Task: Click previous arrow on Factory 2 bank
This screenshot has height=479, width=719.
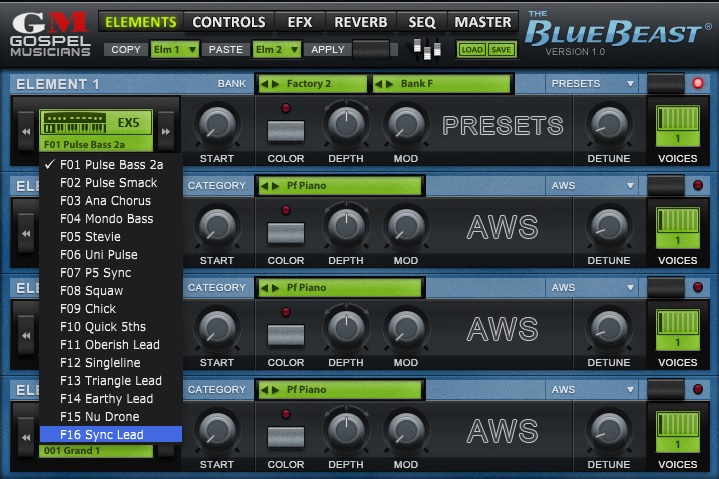Action: click(264, 84)
